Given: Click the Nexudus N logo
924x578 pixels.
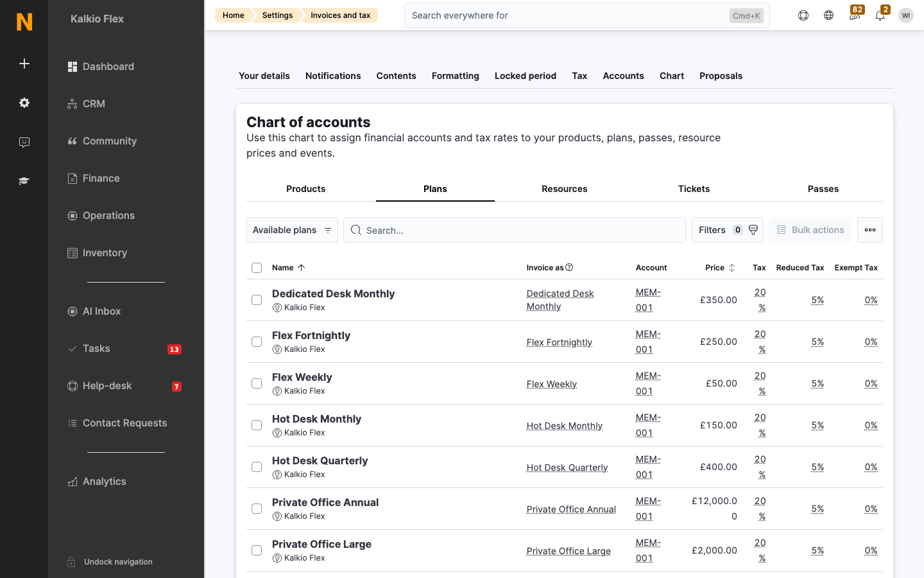Looking at the screenshot, I should [x=24, y=22].
